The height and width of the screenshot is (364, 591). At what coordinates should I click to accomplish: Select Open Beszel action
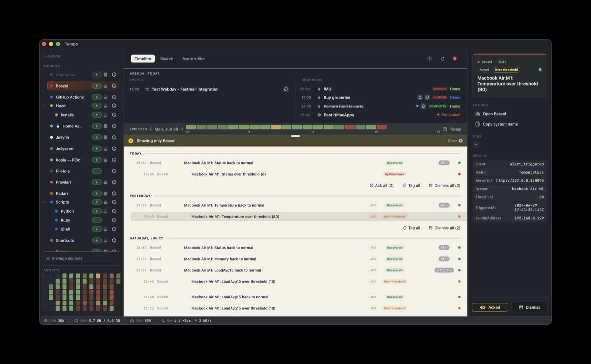(491, 114)
